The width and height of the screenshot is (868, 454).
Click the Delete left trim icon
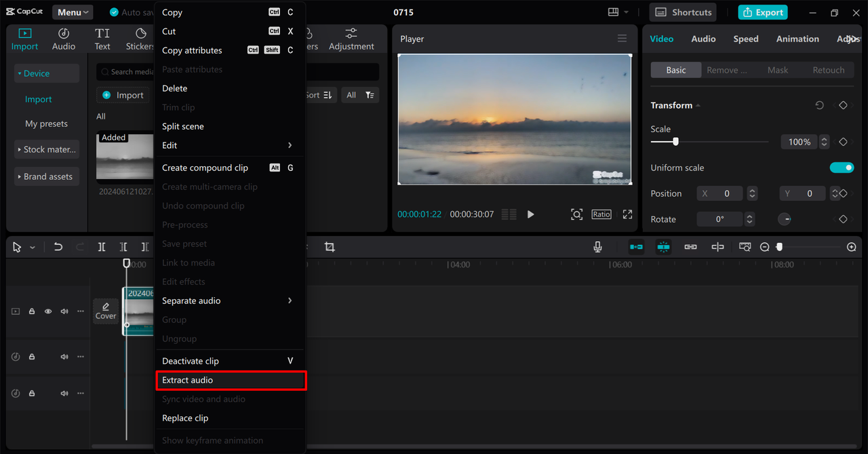(x=123, y=247)
